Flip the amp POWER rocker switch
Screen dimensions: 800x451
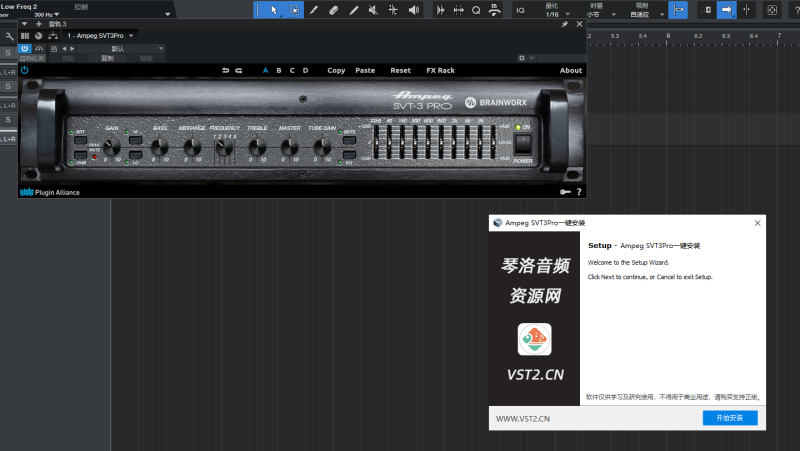coord(522,144)
